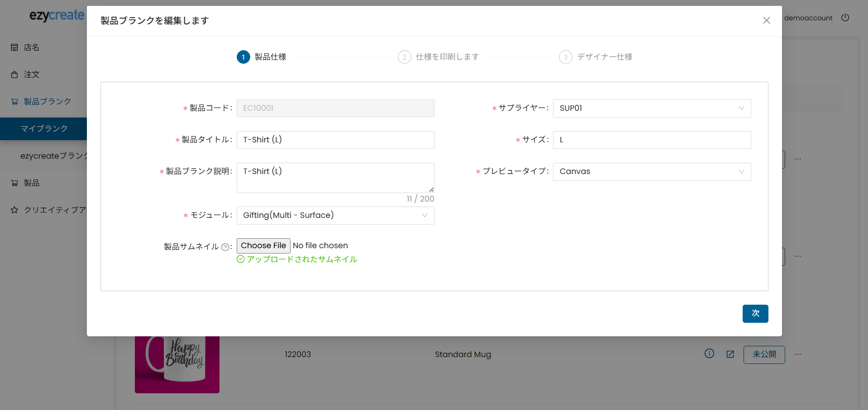The width and height of the screenshot is (868, 410).
Task: Go to step 3 デザイナー仕様
Action: tap(596, 57)
